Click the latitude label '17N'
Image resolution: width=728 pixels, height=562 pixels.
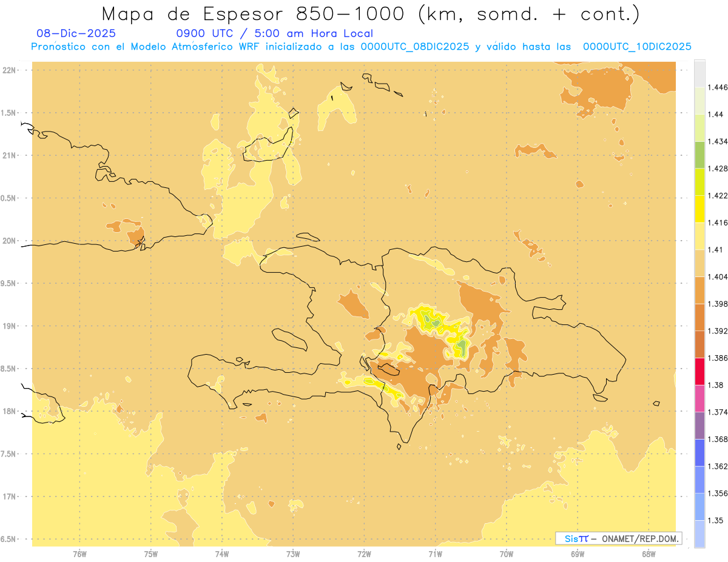tap(8, 497)
